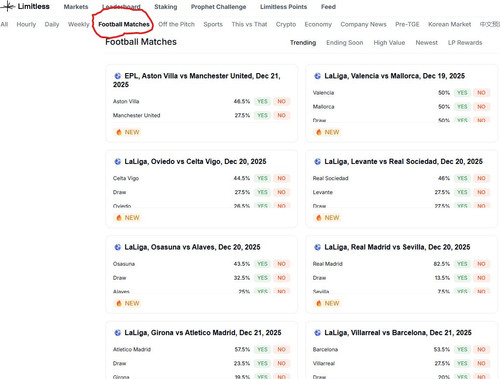Screen dimensions: 500x379
Task: Select the Football Matches tab
Action: click(x=124, y=24)
